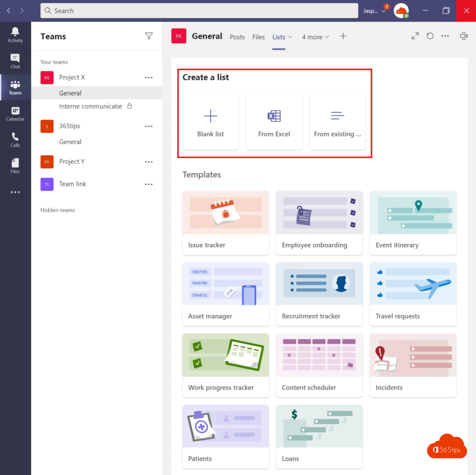Viewport: 476px width, 475px height.
Task: Select the Team link team
Action: click(73, 184)
